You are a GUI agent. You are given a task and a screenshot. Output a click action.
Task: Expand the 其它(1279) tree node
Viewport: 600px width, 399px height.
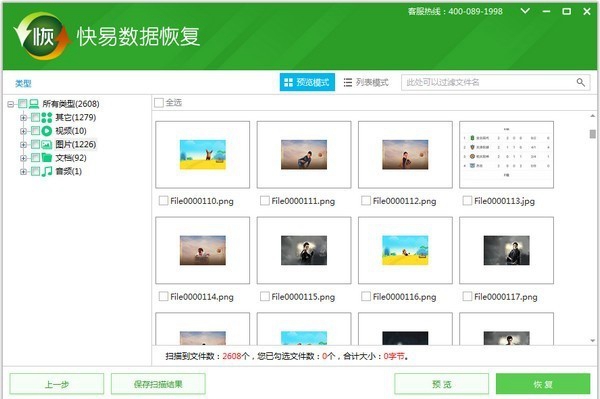pos(23,117)
